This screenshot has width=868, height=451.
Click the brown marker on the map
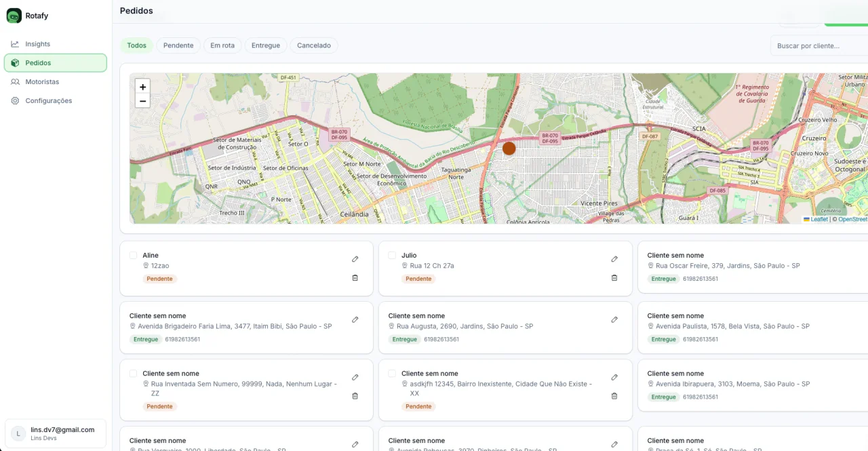[x=509, y=149]
